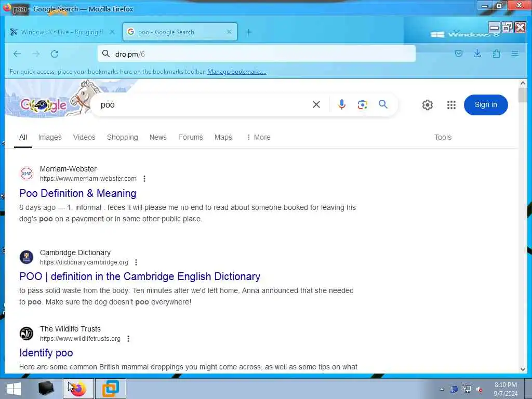The width and height of the screenshot is (532, 399).
Task: Click the network tray icon
Action: point(467,389)
